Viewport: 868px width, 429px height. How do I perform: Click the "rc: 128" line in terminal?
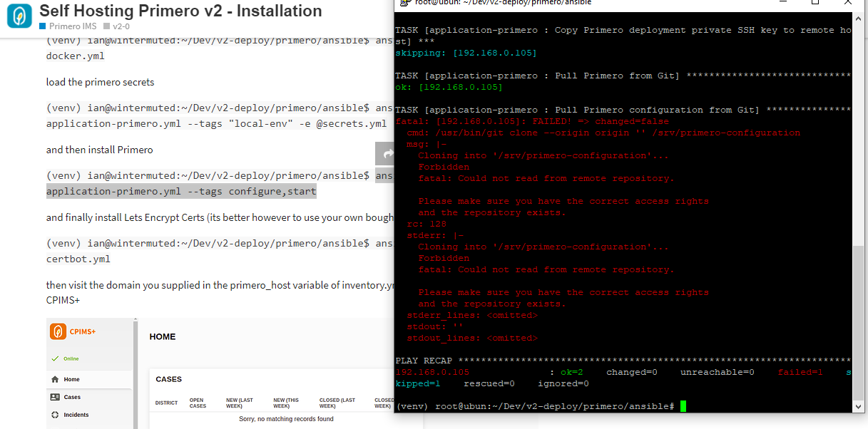pos(427,224)
